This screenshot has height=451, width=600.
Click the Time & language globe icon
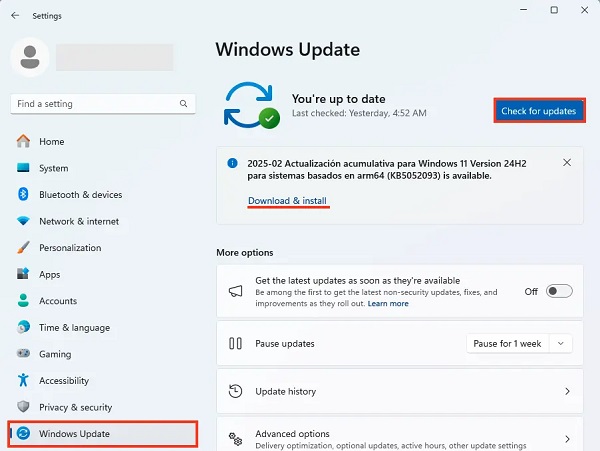pos(23,327)
